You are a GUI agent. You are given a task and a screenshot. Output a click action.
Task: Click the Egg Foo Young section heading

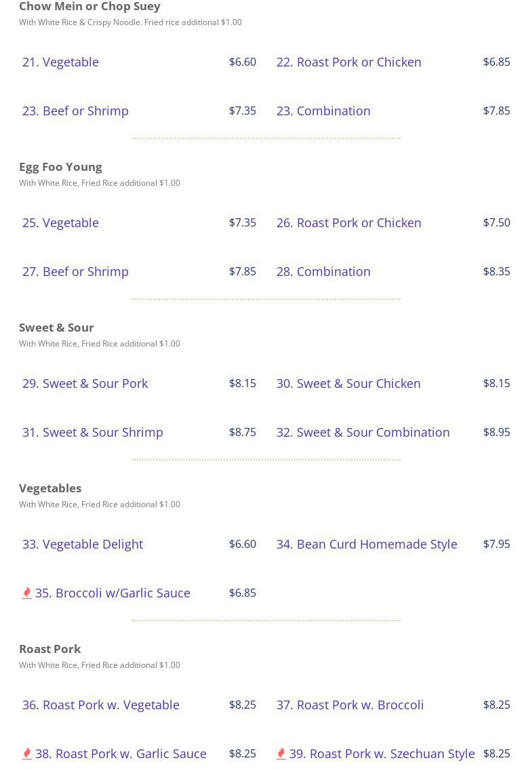[60, 167]
